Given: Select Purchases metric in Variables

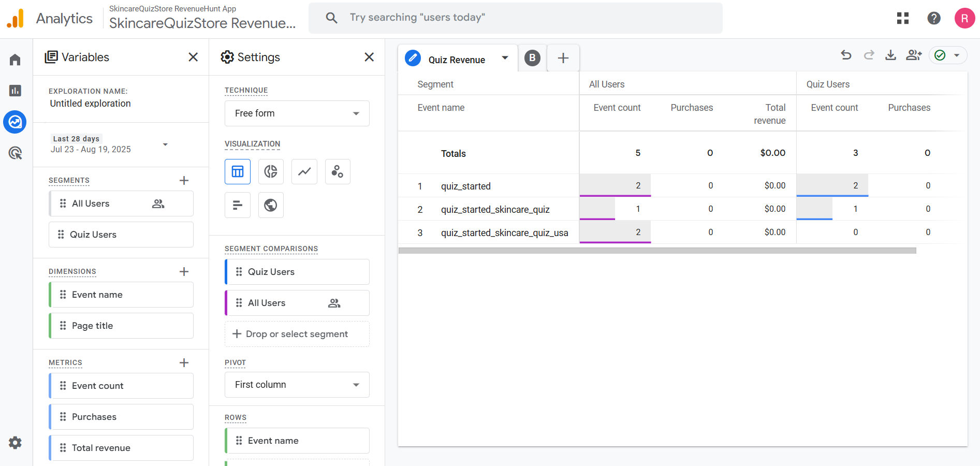Looking at the screenshot, I should coord(121,417).
